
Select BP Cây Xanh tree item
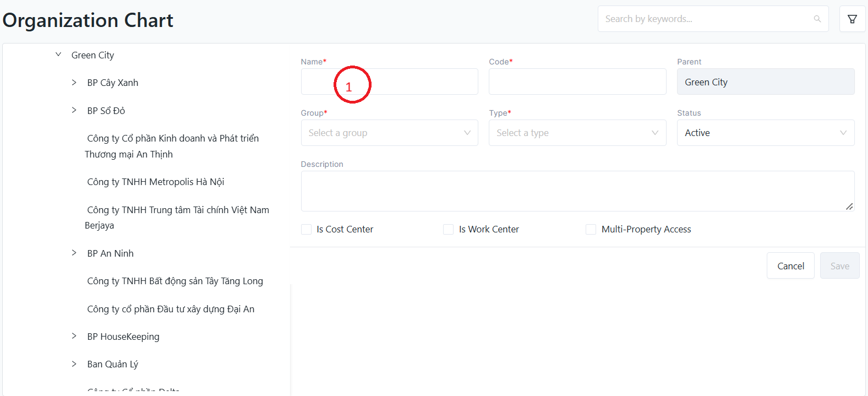click(113, 83)
